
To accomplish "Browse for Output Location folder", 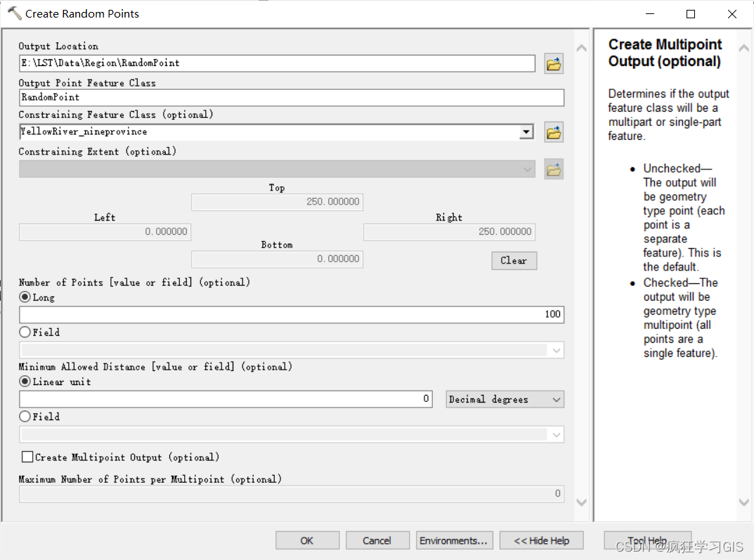I will click(x=554, y=63).
